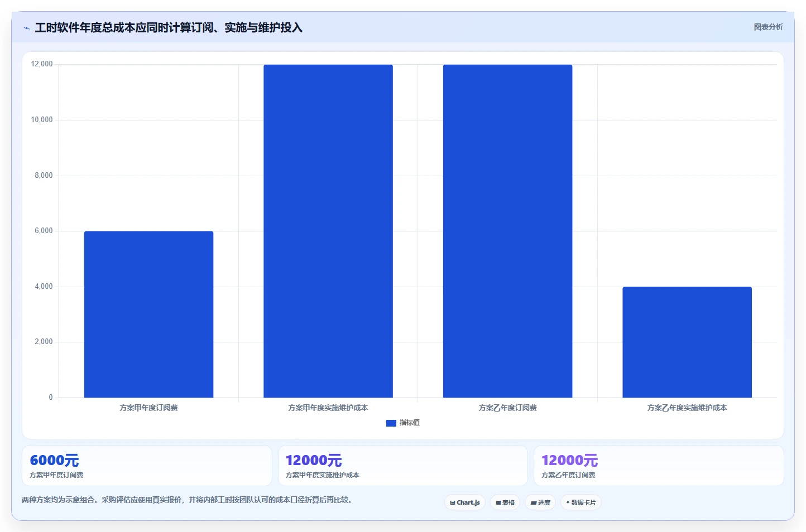Click the x-axis label 方案乙年度订阅费
806x532 pixels.
click(x=507, y=408)
